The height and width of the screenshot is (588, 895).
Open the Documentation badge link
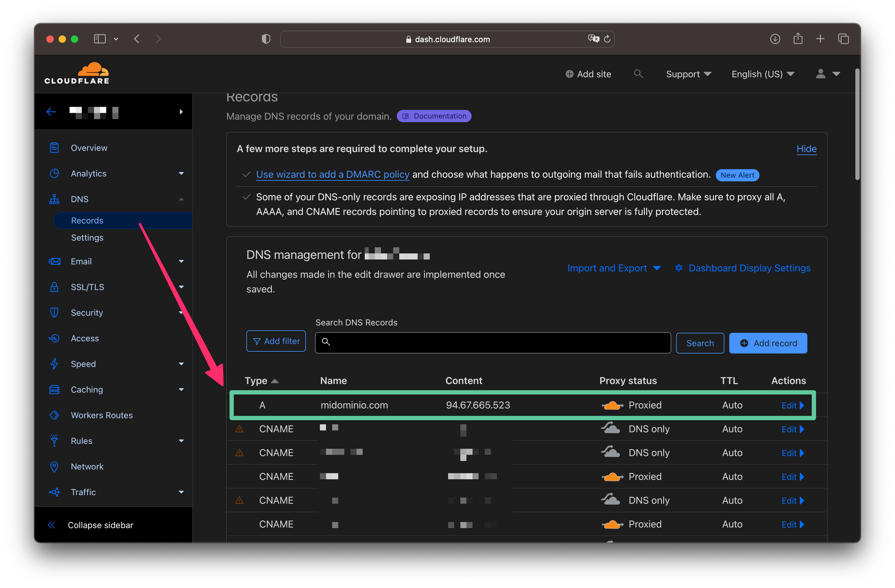pos(434,116)
